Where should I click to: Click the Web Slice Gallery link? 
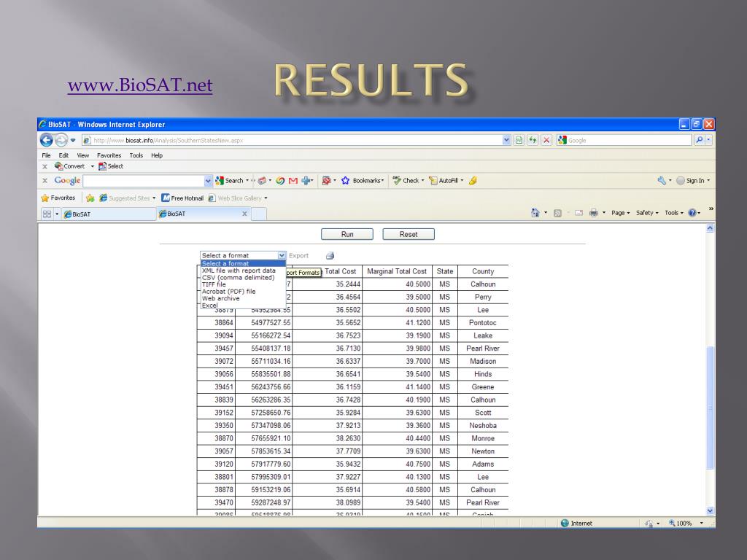[x=235, y=198]
